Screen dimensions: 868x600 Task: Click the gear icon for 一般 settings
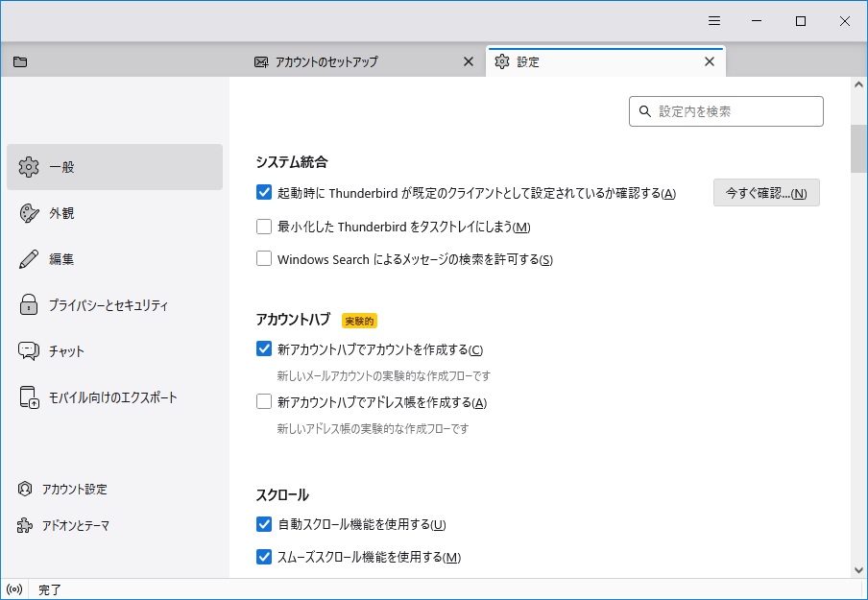pyautogui.click(x=29, y=167)
